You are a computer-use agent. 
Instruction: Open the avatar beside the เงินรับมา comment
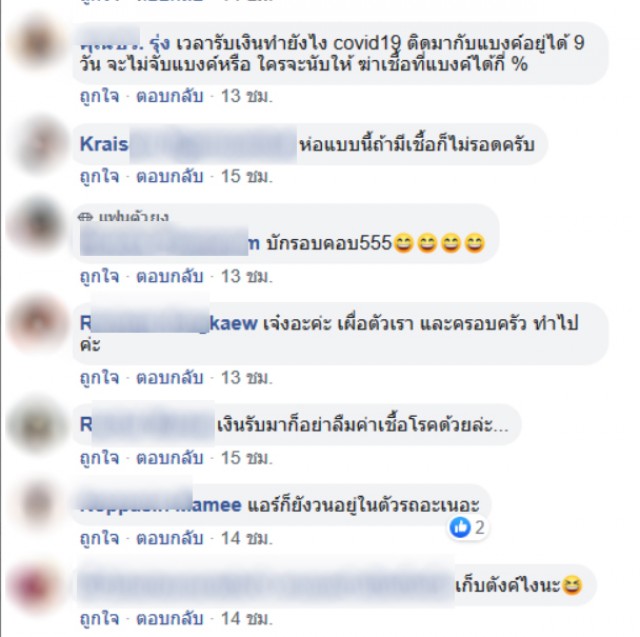pos(38,424)
